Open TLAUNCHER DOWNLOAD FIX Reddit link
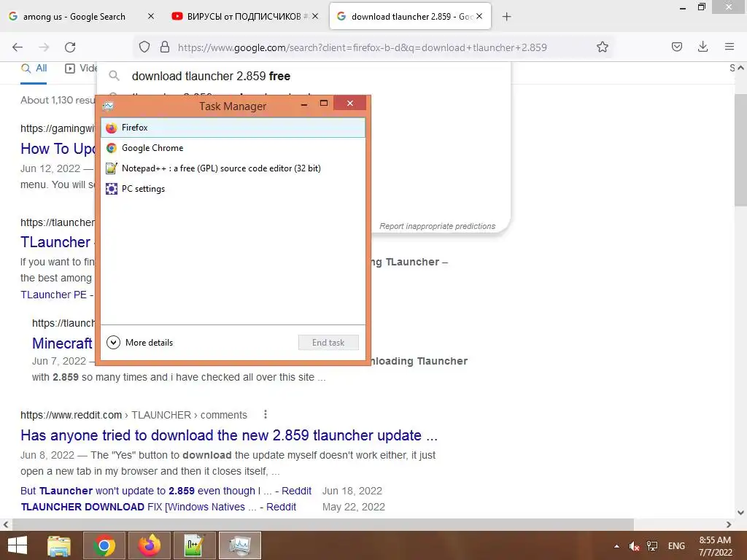The height and width of the screenshot is (560, 747). pos(158,507)
